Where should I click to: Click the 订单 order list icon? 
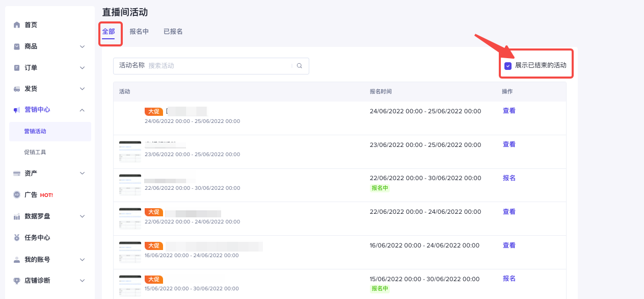tap(17, 68)
